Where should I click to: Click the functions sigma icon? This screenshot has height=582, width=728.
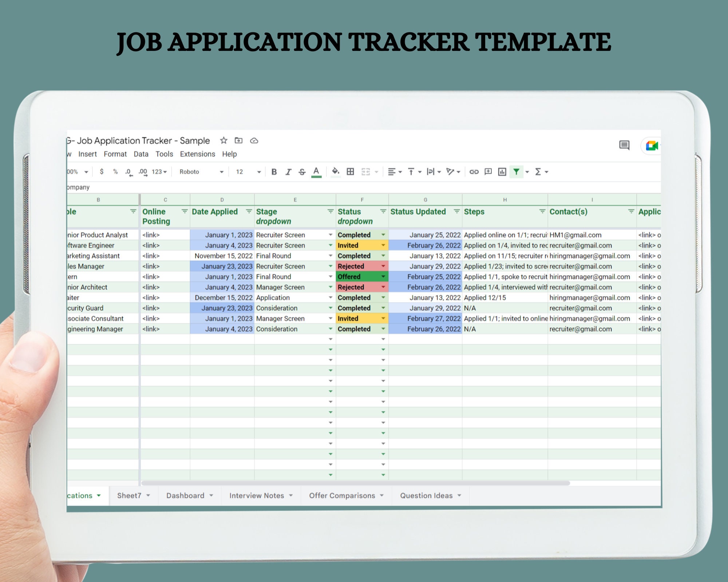pos(538,172)
